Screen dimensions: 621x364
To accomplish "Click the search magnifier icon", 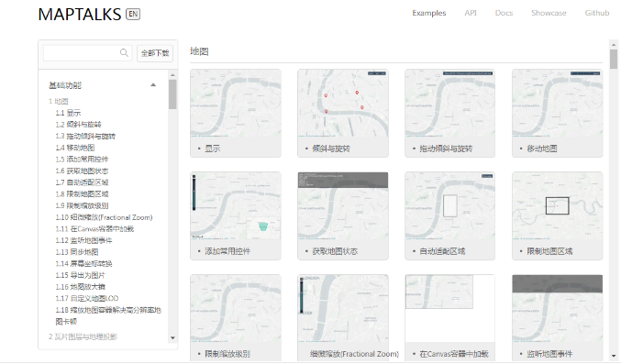I will (124, 52).
